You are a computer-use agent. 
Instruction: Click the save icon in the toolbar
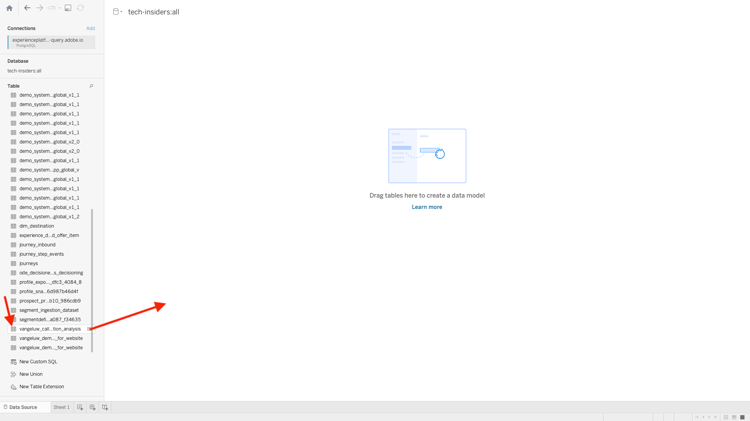tap(68, 8)
